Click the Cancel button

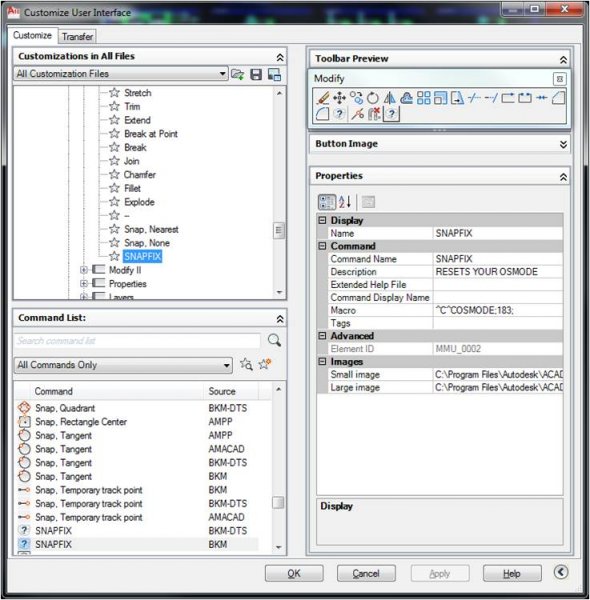coord(366,573)
